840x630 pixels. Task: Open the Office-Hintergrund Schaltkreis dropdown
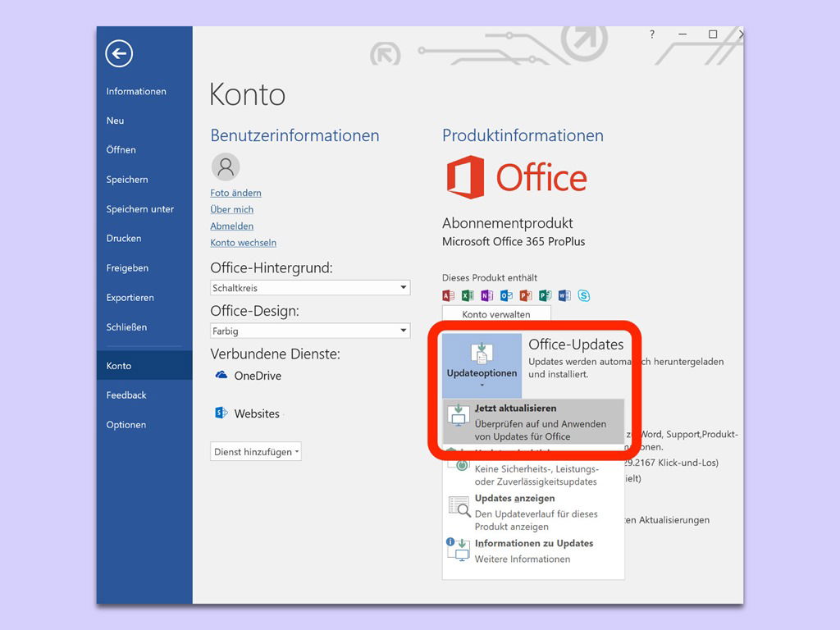[x=403, y=288]
